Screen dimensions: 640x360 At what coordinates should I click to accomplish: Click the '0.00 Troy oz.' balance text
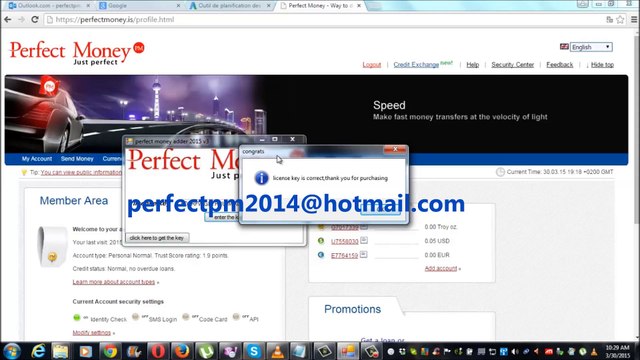coord(440,227)
